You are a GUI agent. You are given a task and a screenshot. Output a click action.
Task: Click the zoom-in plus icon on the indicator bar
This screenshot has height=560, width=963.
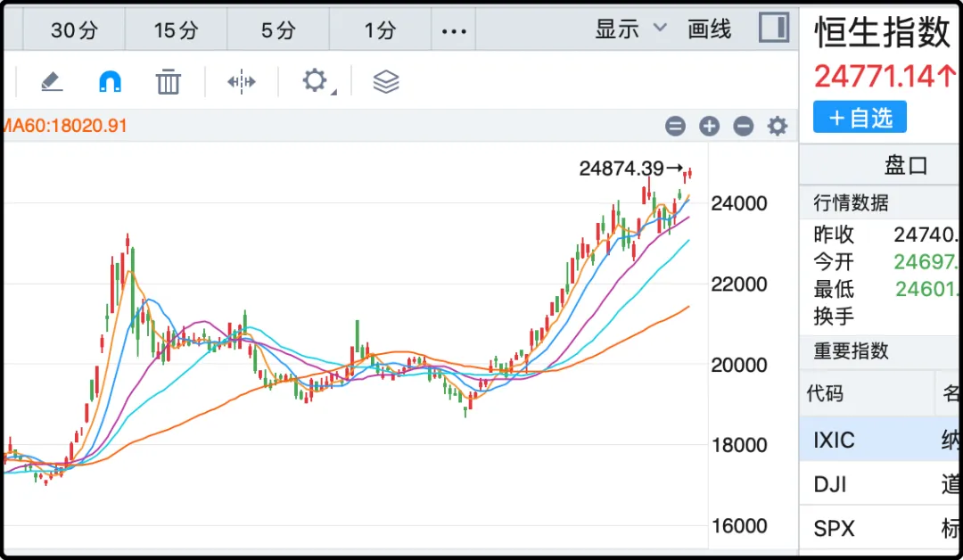click(709, 127)
